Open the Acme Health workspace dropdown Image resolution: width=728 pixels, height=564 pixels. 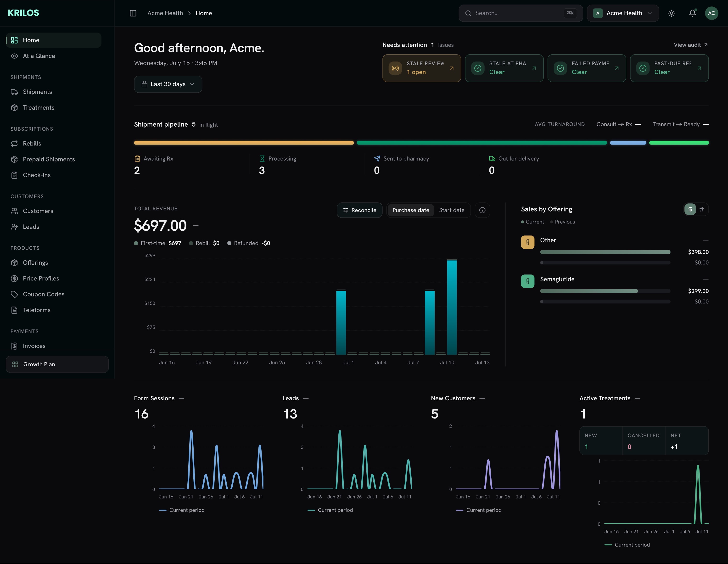(623, 13)
